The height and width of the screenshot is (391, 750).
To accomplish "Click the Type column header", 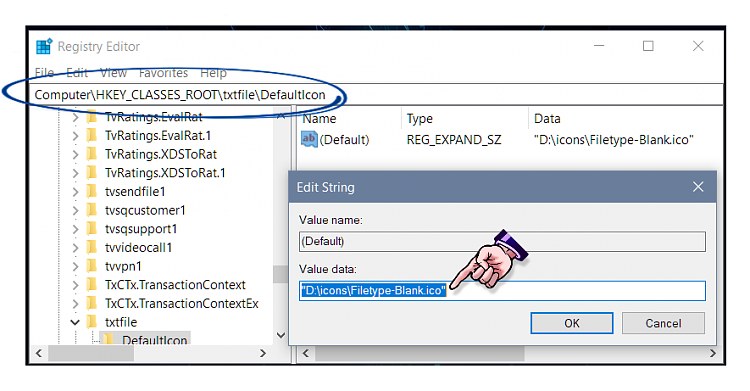I will click(419, 119).
